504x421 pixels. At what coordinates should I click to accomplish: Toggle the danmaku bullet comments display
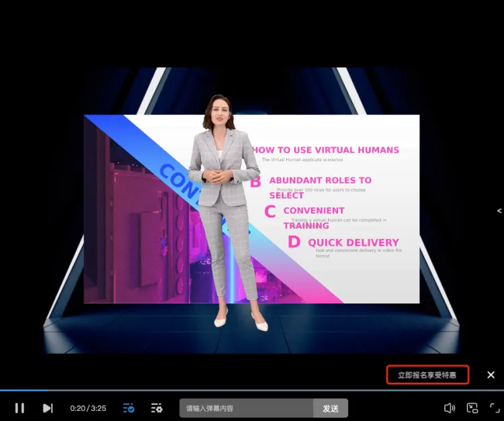point(128,408)
